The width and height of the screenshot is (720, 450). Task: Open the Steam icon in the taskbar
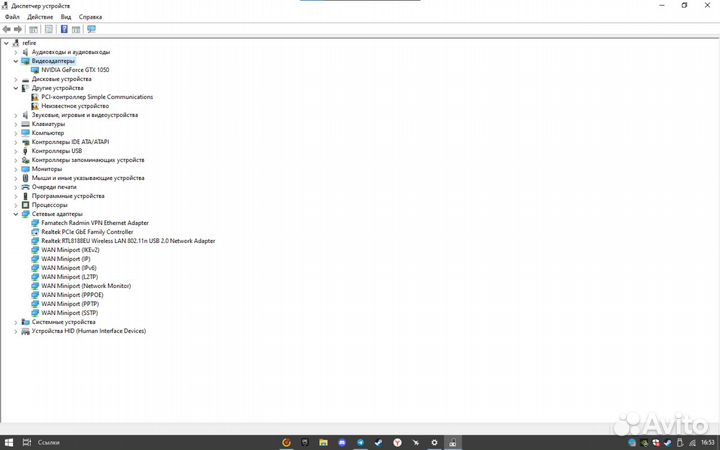(x=379, y=442)
